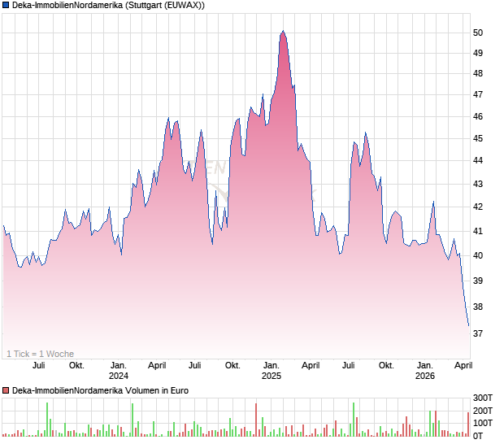Click the price axis label 38
This screenshot has width=504, height=444.
coord(478,307)
